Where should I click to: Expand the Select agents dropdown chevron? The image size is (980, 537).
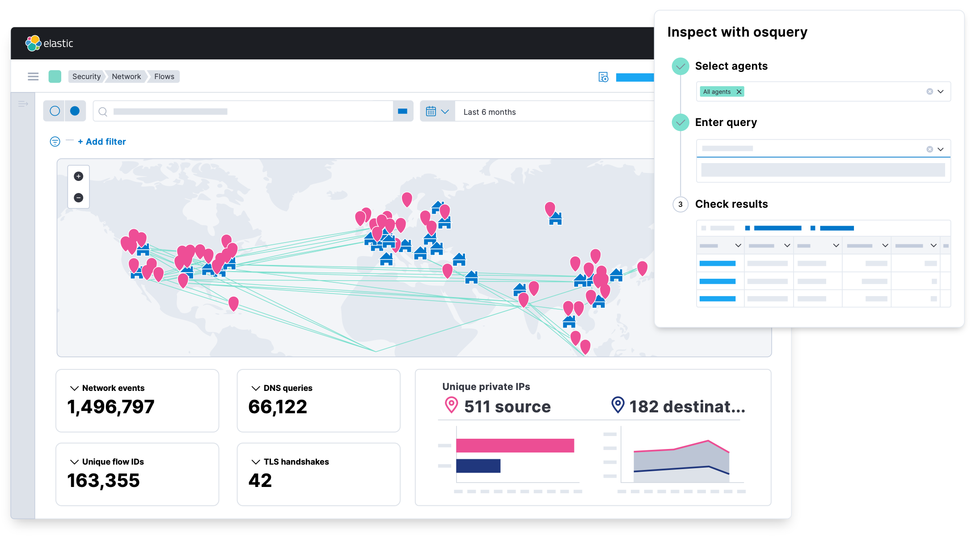coord(941,92)
